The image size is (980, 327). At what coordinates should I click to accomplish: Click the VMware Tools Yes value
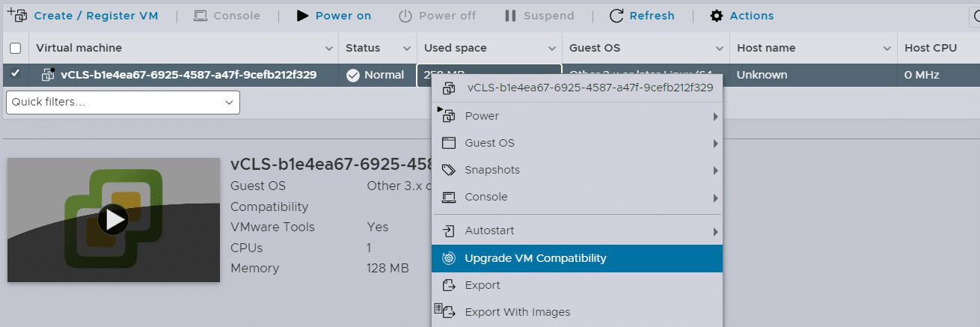[x=378, y=227]
